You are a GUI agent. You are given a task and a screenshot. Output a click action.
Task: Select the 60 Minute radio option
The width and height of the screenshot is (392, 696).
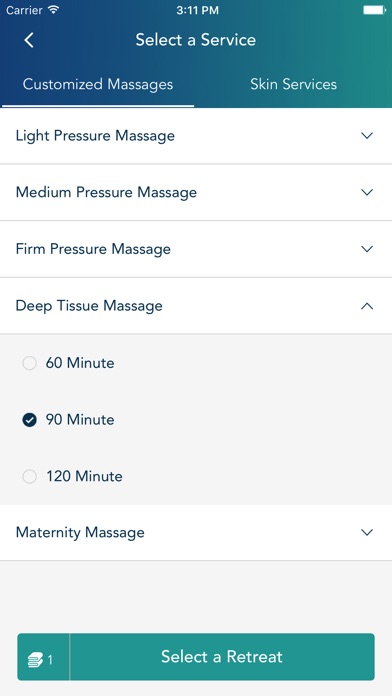click(29, 364)
